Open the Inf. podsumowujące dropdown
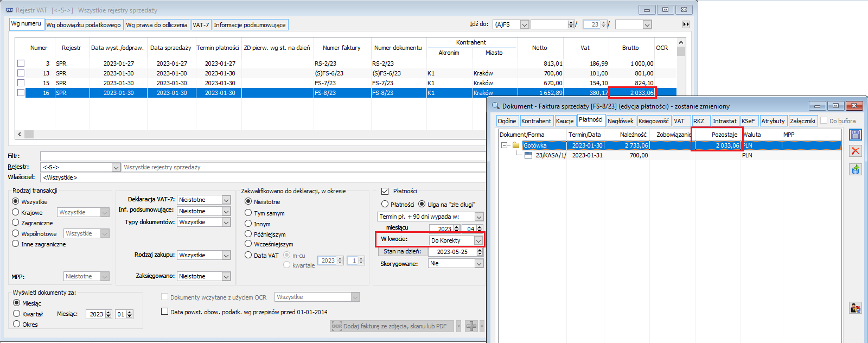This screenshot has height=343, width=868. click(x=226, y=211)
